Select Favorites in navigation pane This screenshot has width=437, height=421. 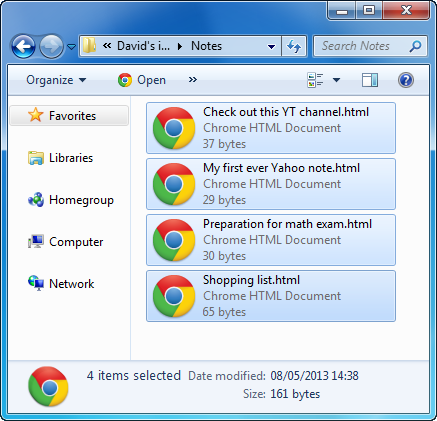(x=69, y=116)
